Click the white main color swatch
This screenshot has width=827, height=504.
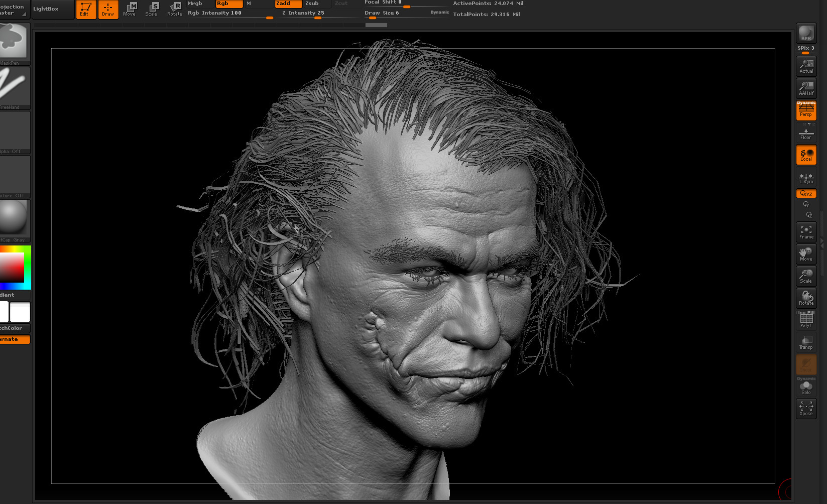[20, 312]
